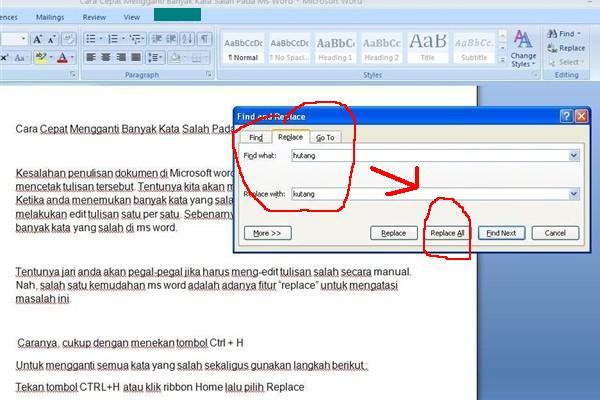Apply the Text Highlight Color

40,58
